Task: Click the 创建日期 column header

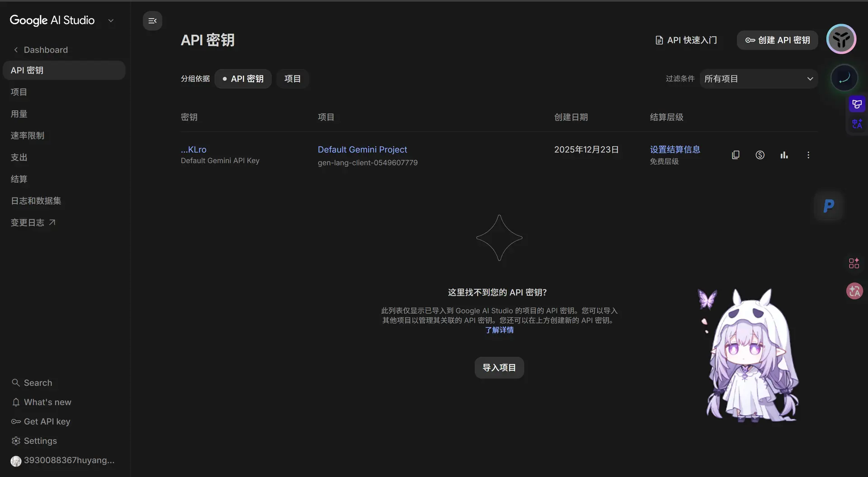Action: tap(571, 117)
